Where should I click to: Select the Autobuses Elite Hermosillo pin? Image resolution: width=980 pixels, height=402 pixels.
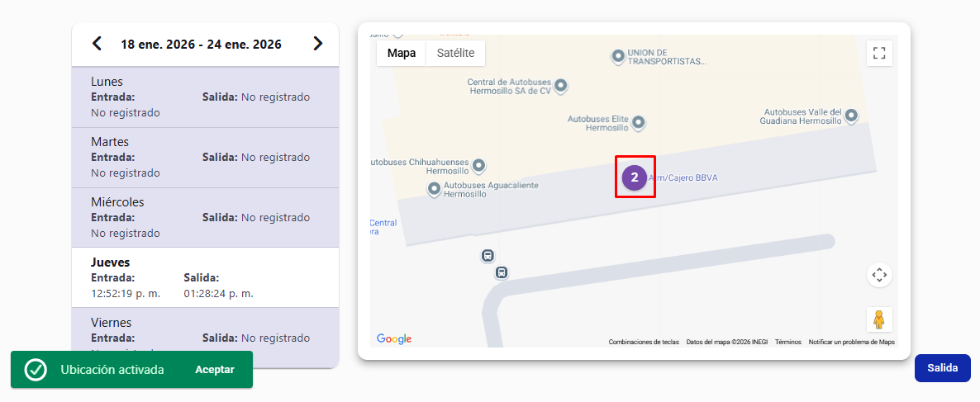[x=638, y=123]
